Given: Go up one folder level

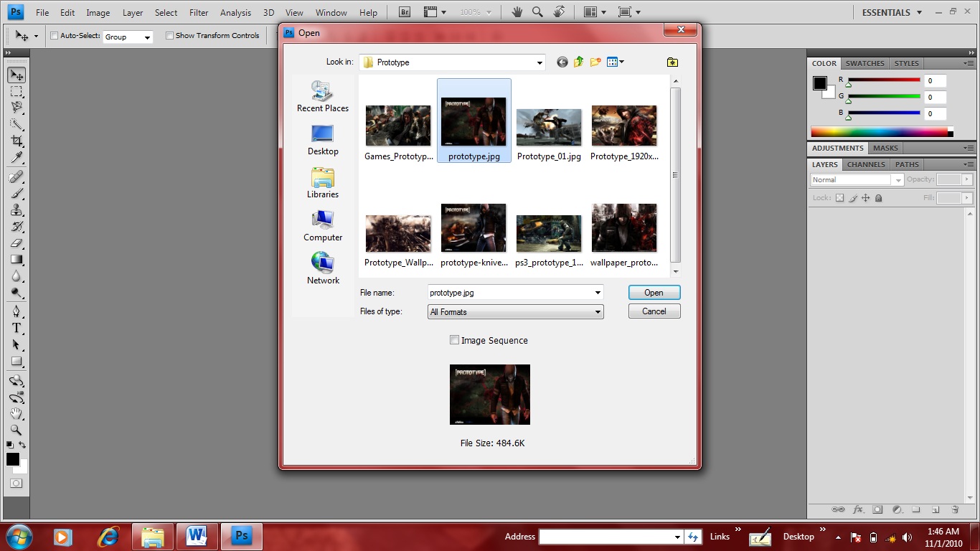Looking at the screenshot, I should coord(578,62).
